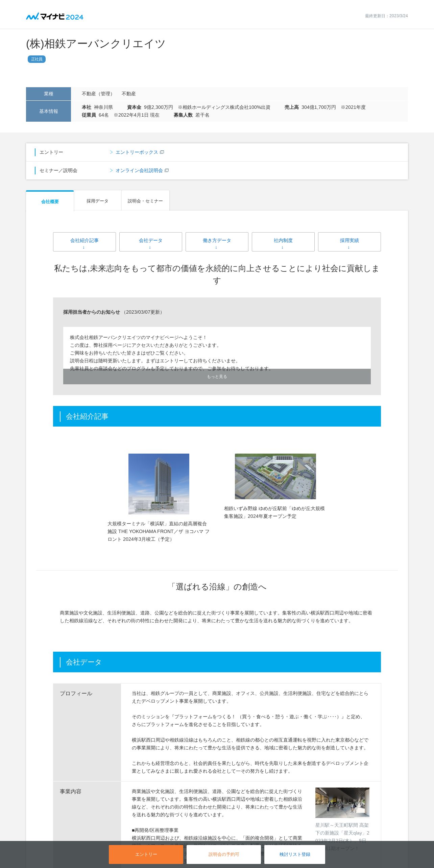Viewport: 434px width, 868px height.
Task: Open the オンライン会社説明会 link
Action: [x=139, y=170]
